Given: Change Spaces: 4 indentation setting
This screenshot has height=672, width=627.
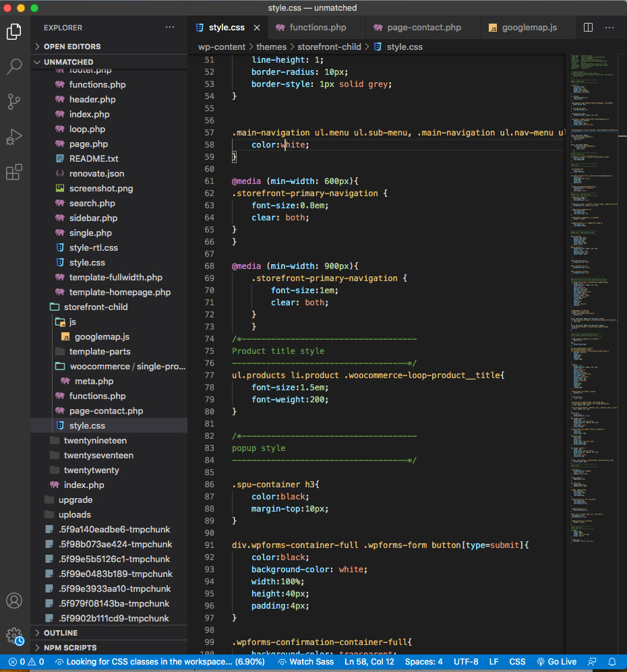Looking at the screenshot, I should (423, 661).
